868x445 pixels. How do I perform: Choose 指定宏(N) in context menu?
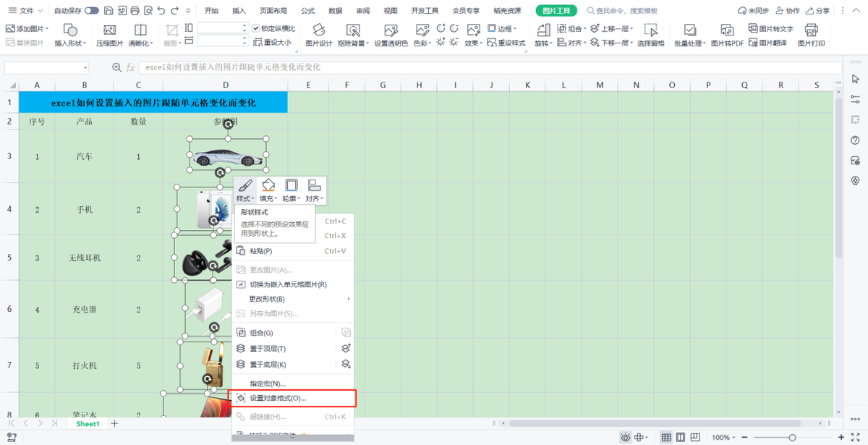coord(292,383)
